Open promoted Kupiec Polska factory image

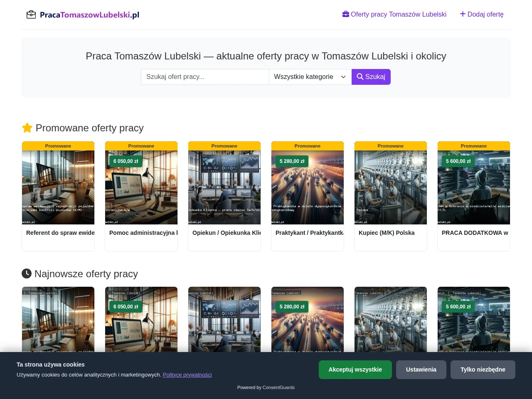pos(391,187)
